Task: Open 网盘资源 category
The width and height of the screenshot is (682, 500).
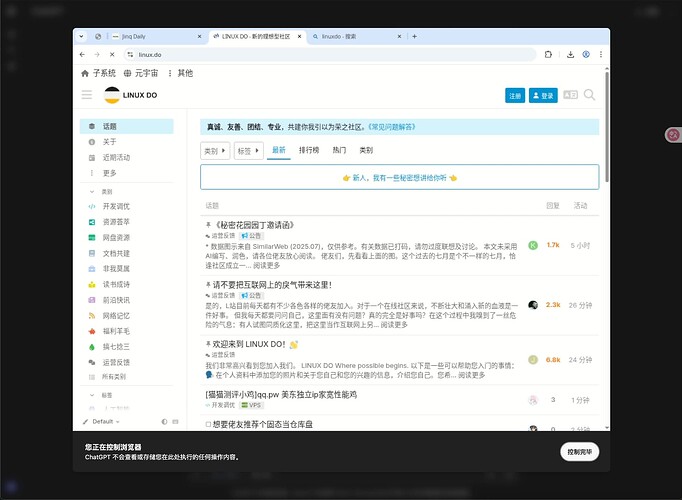Action: 127,237
